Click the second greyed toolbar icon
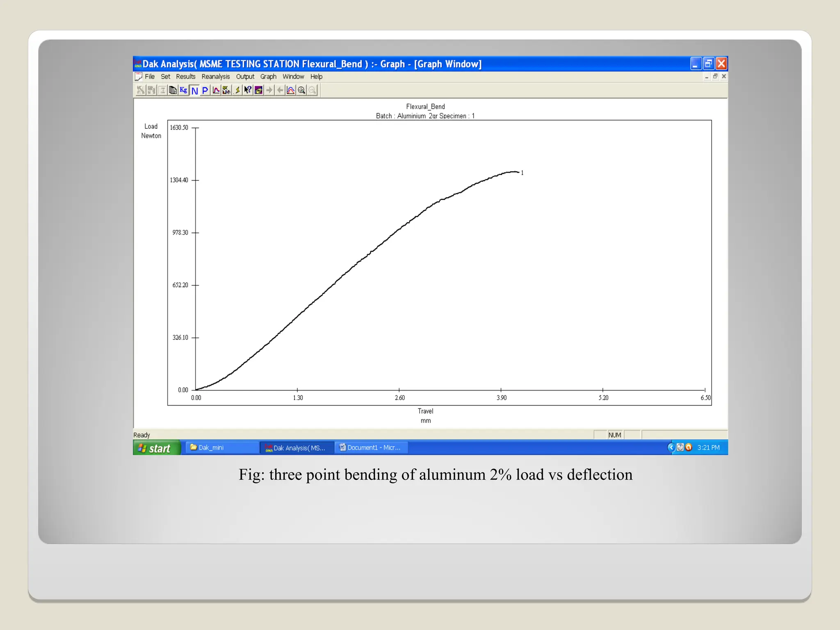This screenshot has width=840, height=630. pos(151,90)
